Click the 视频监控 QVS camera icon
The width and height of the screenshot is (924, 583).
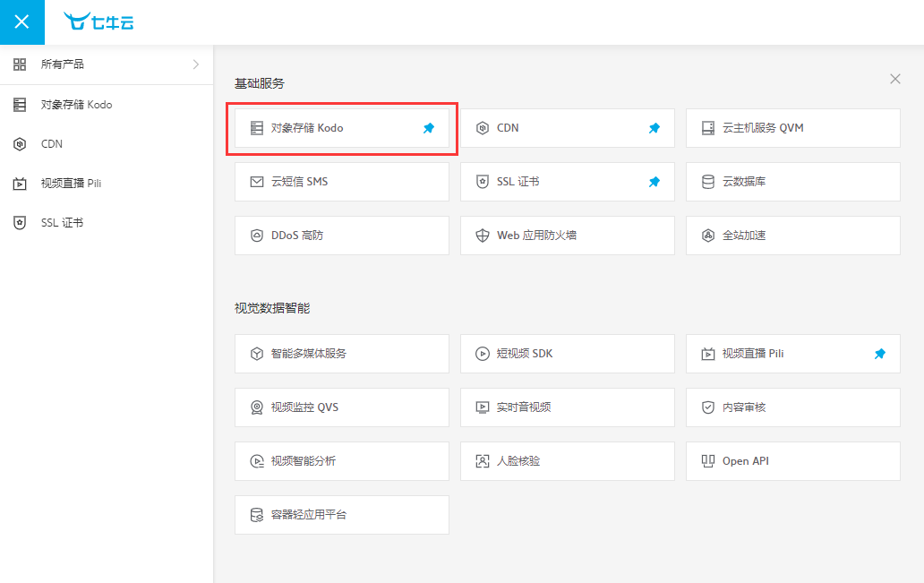pos(257,407)
